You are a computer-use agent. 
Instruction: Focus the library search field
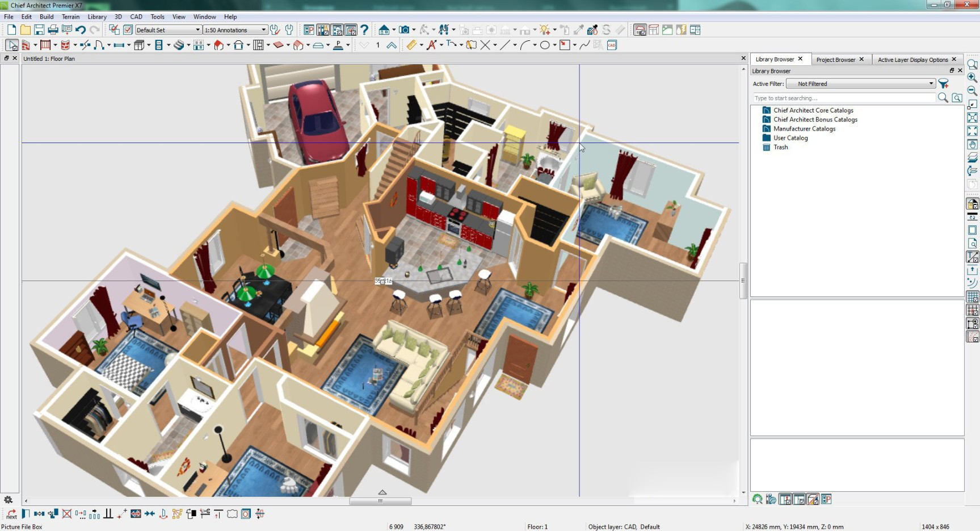844,98
